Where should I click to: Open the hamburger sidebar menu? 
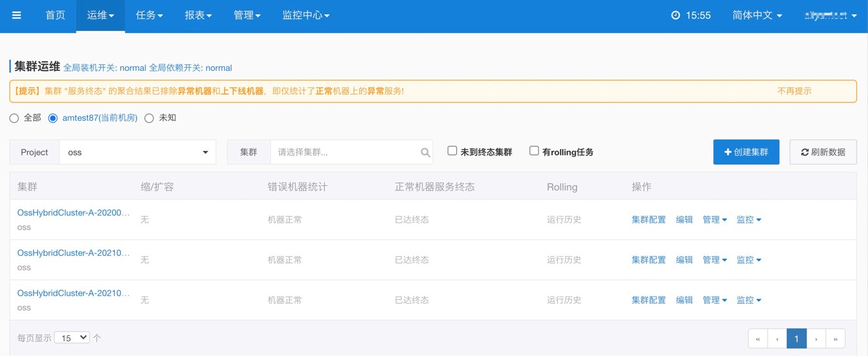pos(16,15)
